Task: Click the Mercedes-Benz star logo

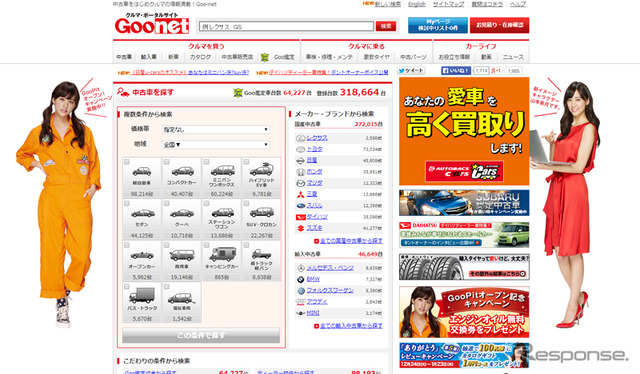Action: point(300,268)
